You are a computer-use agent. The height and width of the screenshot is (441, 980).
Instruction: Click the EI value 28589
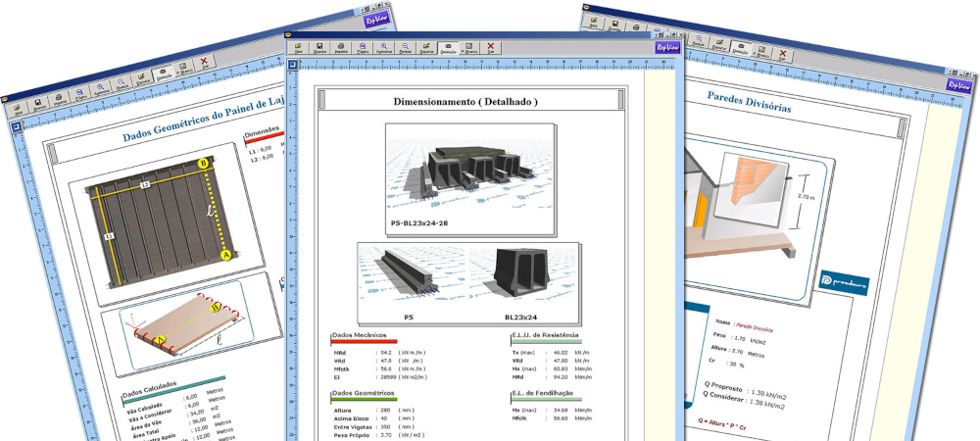coord(389,376)
